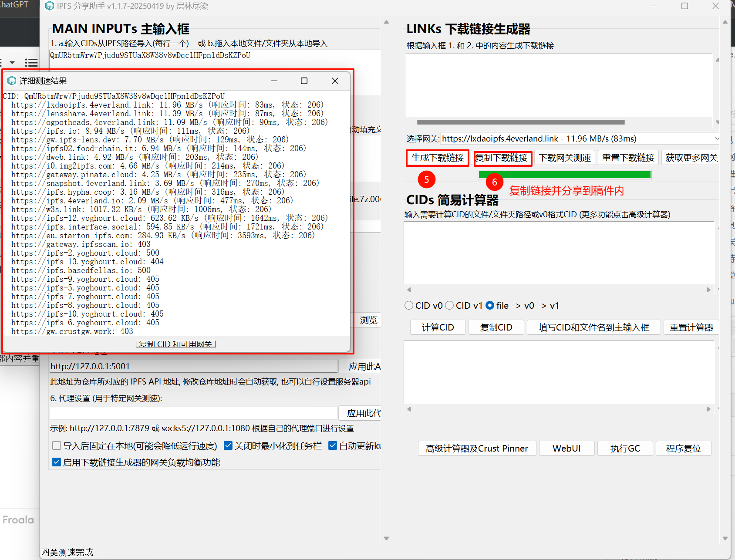Open the 选择网关 gateway dropdown
This screenshot has width=735, height=560.
(x=717, y=138)
